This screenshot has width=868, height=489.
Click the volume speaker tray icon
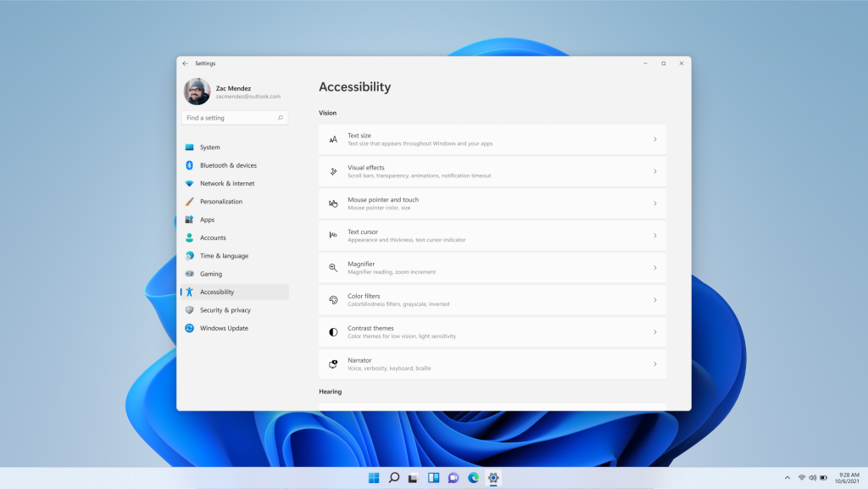(x=812, y=478)
